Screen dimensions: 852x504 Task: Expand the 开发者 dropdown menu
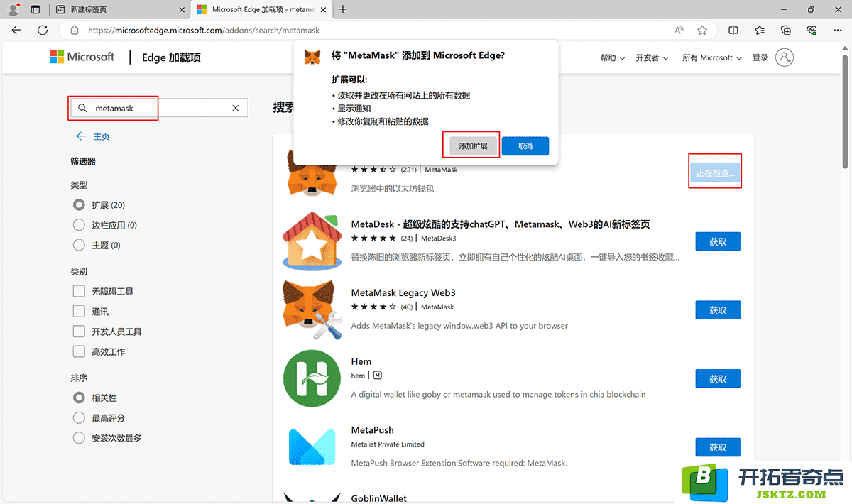coord(652,57)
